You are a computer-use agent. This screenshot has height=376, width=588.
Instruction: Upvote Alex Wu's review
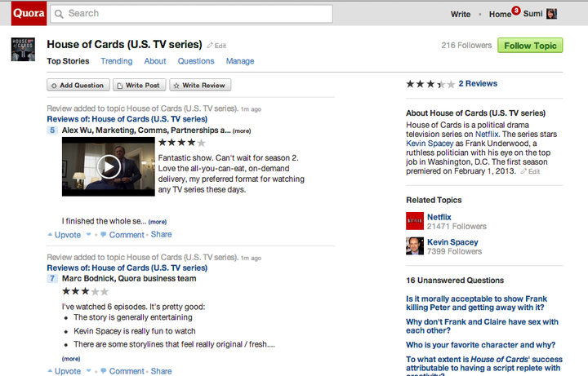pyautogui.click(x=65, y=235)
